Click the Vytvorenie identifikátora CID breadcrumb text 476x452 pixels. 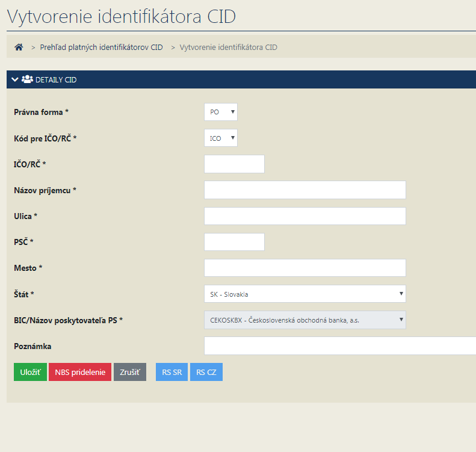228,48
